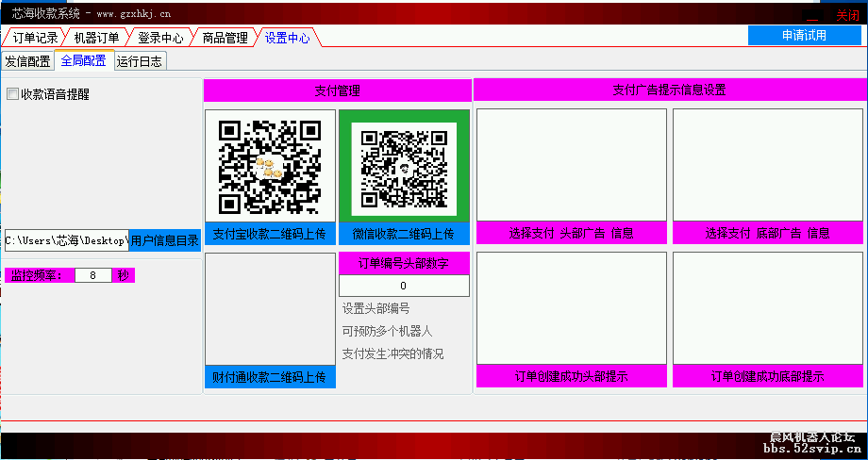This screenshot has height=460, width=868.
Task: Click the empty 财付通 QR image box
Action: click(x=270, y=309)
